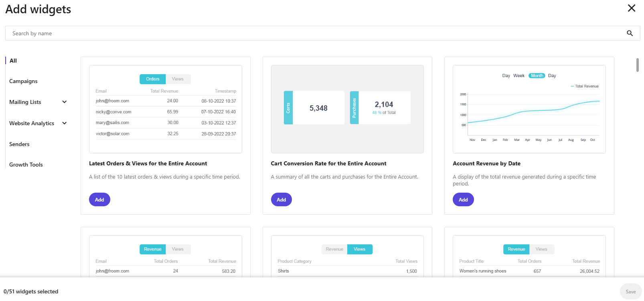
Task: Click Cart Conversion Rate preview thumbnail
Action: click(347, 109)
